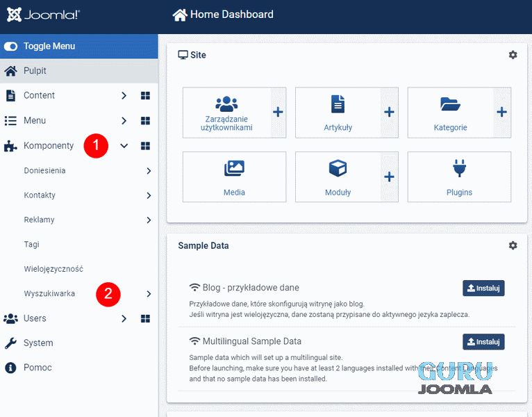Screen dimensions: 532x417
Task: Expand the Wyszukiwarka submenu arrow
Action: coord(149,294)
